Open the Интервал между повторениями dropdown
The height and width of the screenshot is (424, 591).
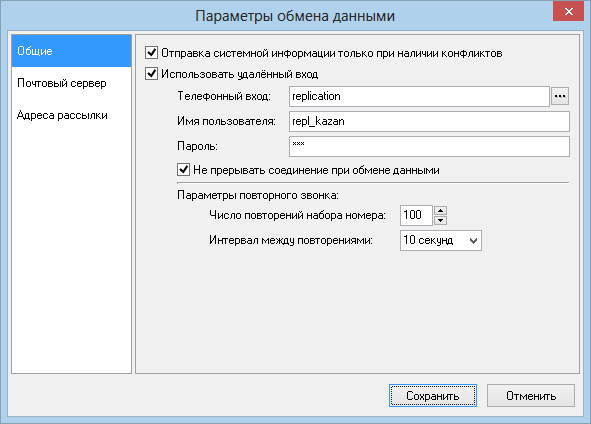coord(441,240)
